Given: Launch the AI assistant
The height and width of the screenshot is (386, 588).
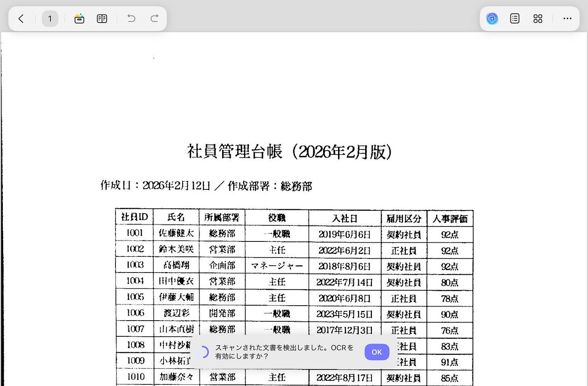Looking at the screenshot, I should [492, 19].
